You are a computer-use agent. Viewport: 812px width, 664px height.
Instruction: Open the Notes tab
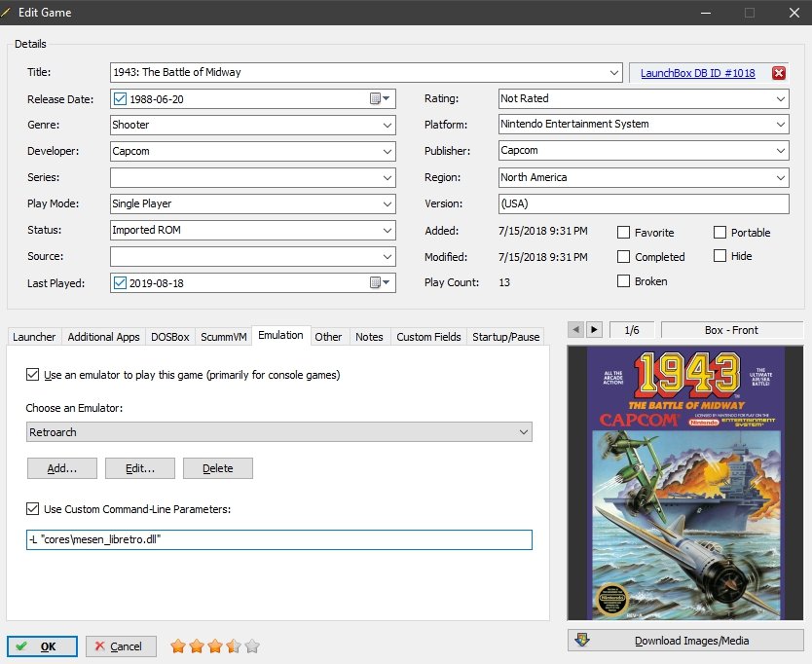click(x=369, y=337)
